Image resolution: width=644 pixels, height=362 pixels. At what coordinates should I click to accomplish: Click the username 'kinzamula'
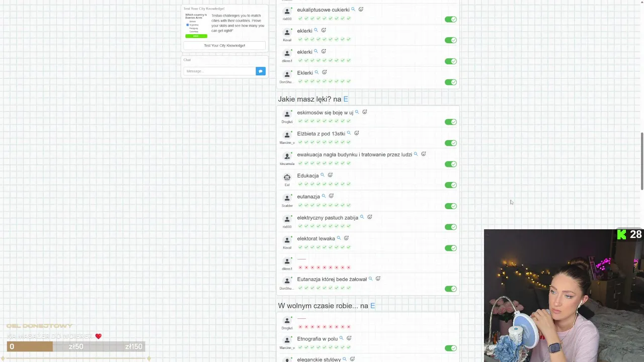[x=287, y=164]
